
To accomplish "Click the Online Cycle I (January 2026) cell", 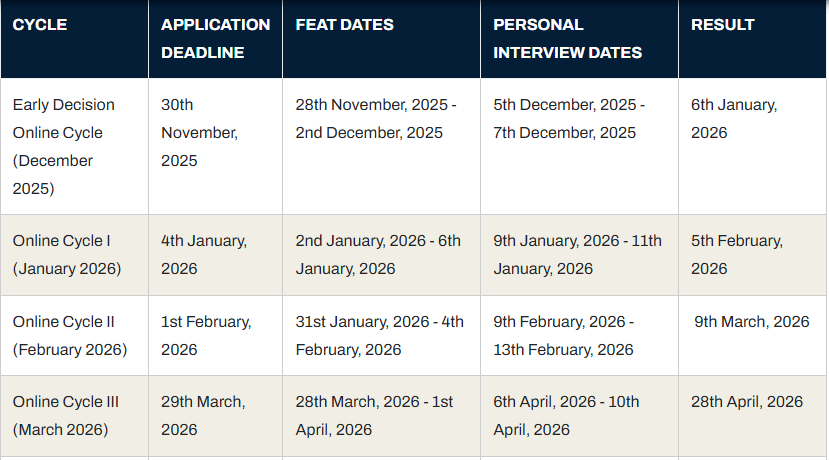I will tap(66, 254).
